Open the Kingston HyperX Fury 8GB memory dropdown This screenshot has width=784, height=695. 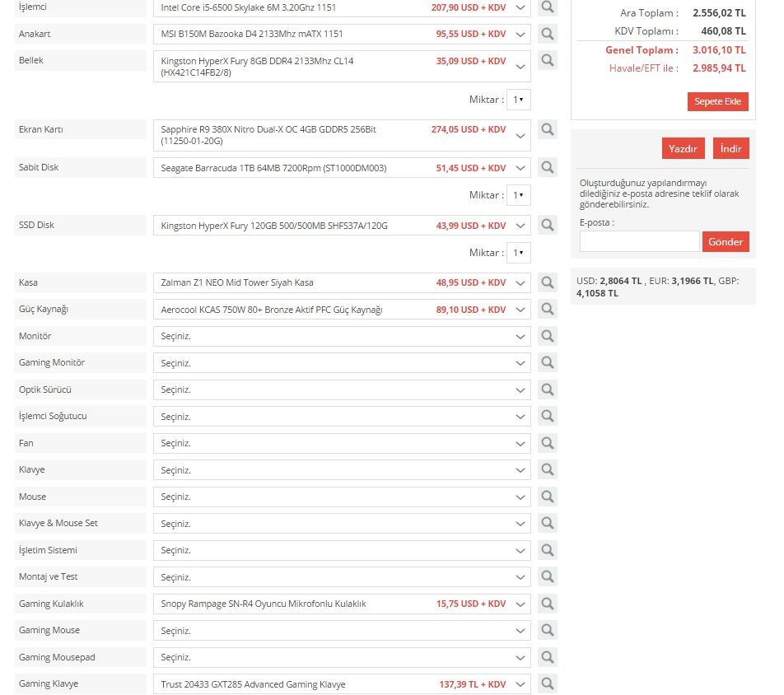[342, 66]
